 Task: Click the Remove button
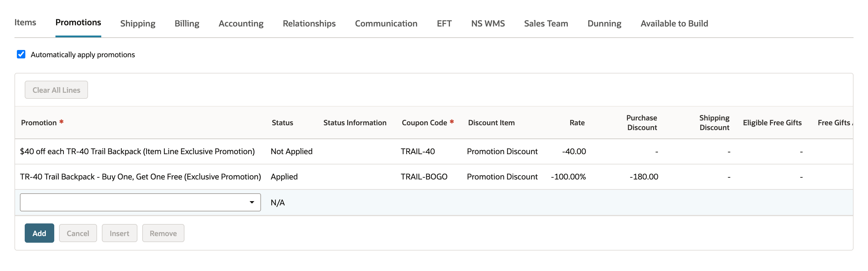pyautogui.click(x=163, y=233)
